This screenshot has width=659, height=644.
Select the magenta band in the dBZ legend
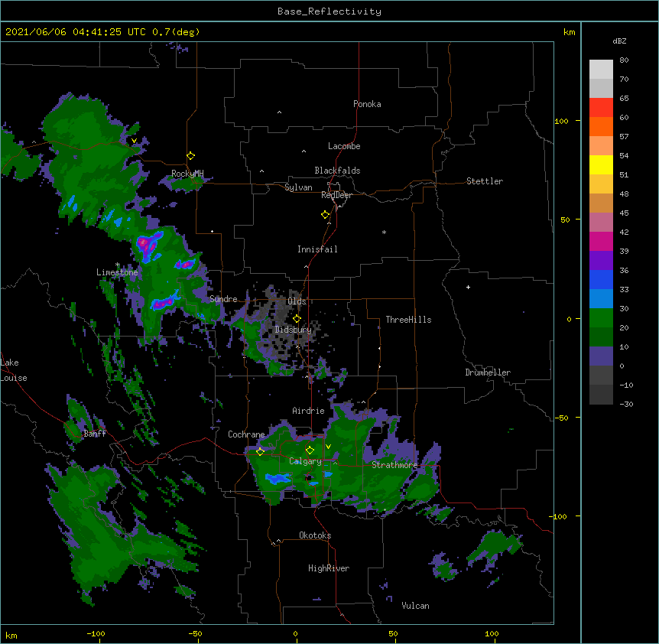[601, 241]
